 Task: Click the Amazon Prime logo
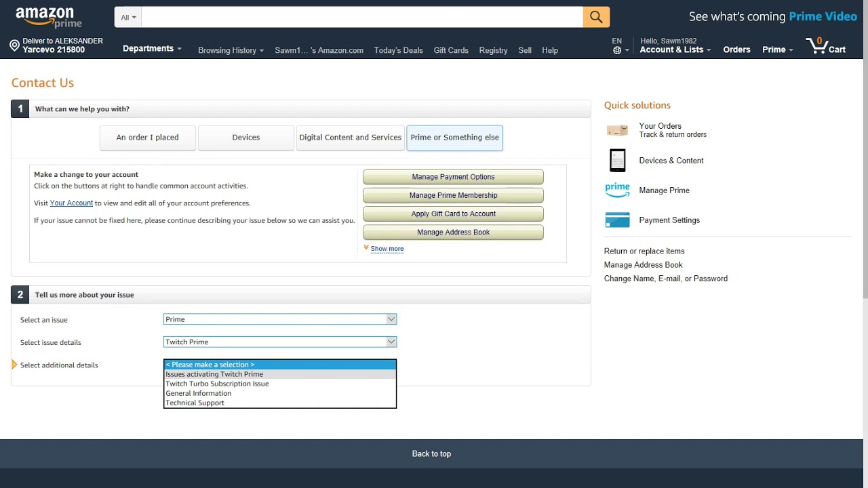coord(48,18)
